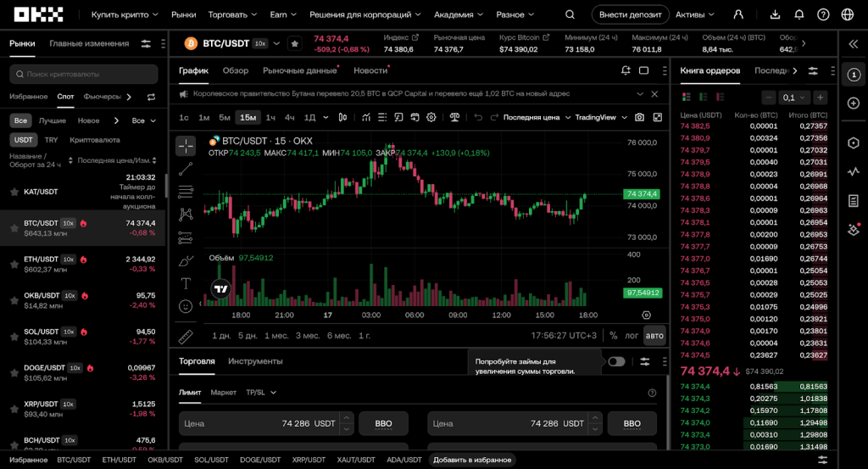Select the candlestick chart type icon

coord(342,117)
